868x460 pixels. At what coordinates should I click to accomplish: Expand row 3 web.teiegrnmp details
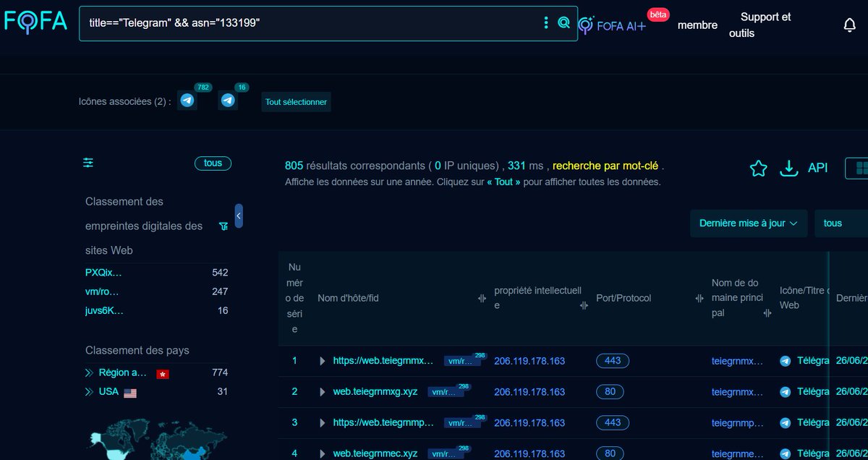pos(323,422)
